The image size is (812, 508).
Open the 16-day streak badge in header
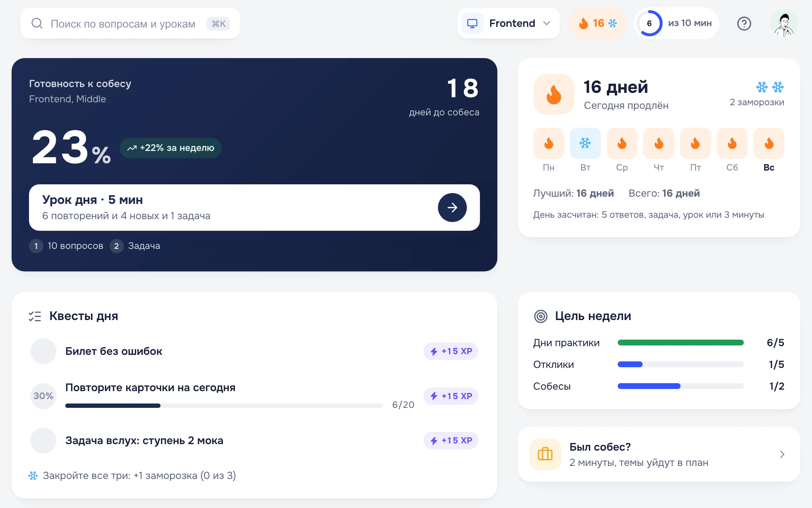pos(598,24)
